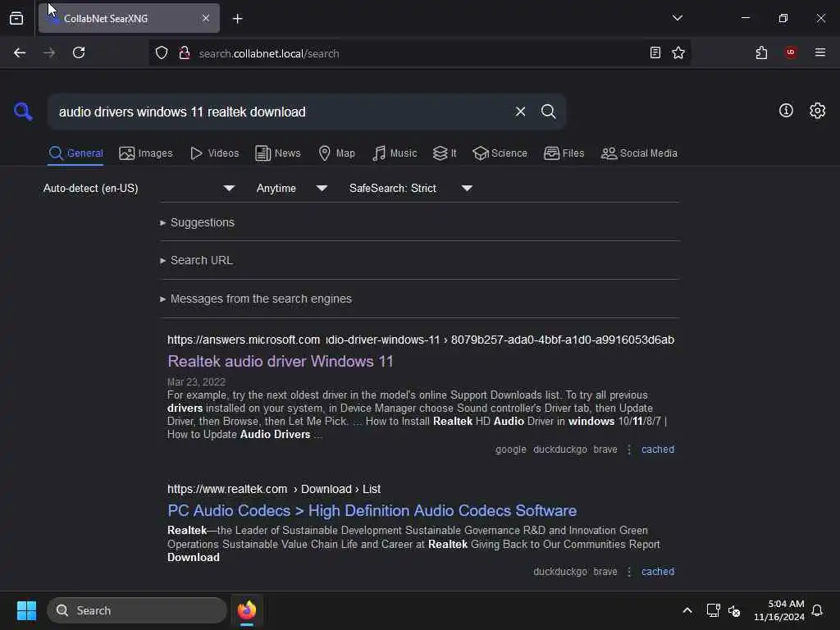840x630 pixels.
Task: Switch to Science category
Action: click(500, 153)
